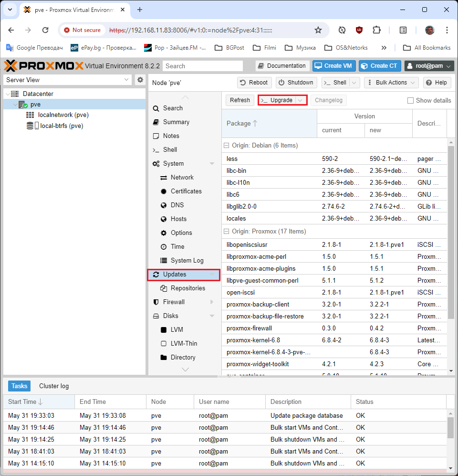This screenshot has width=458, height=476.
Task: Click the Proxmox logo in header
Action: 43,66
